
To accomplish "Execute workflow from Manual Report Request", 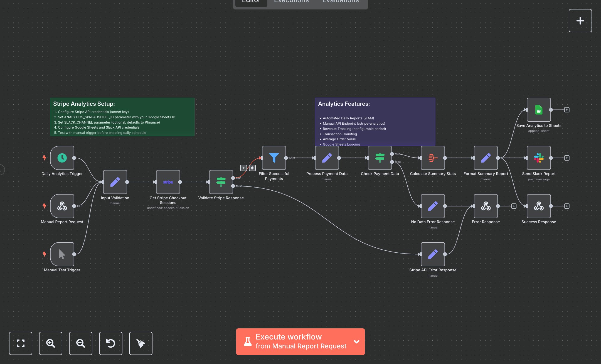I will [295, 342].
